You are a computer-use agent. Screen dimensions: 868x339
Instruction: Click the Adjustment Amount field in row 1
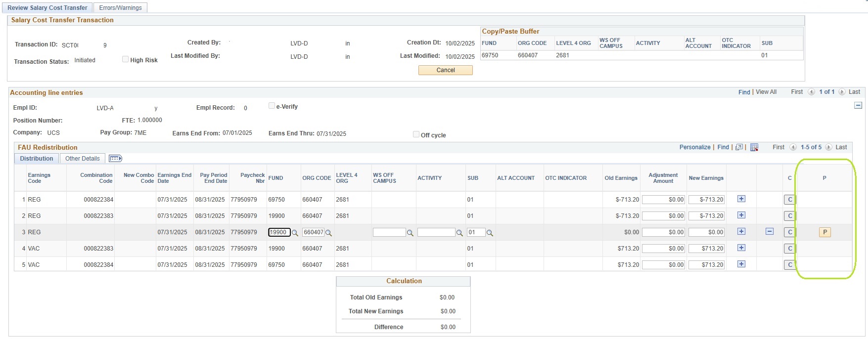[x=663, y=200]
